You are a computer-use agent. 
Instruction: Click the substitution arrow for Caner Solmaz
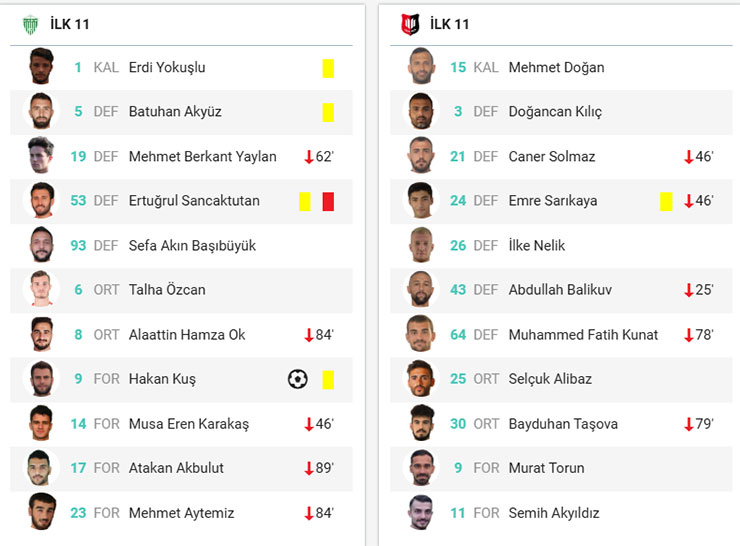pos(688,157)
